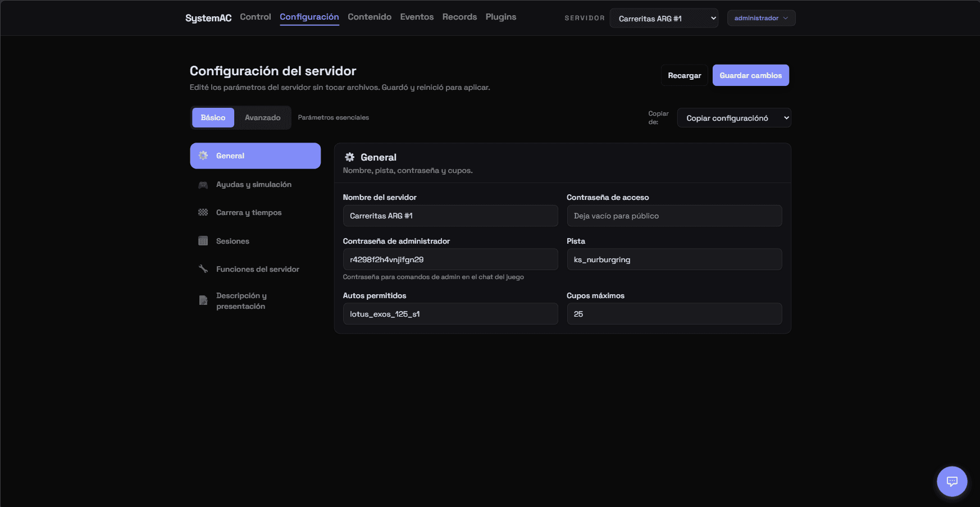Focus the Autos permitidos field
The image size is (980, 507).
click(x=450, y=314)
